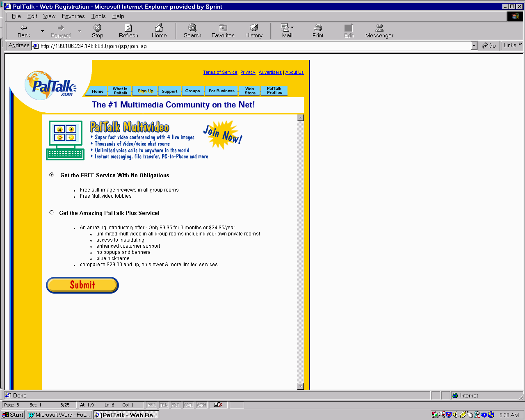Open the Favorites pane
Screen dimensions: 525x420
tap(223, 31)
